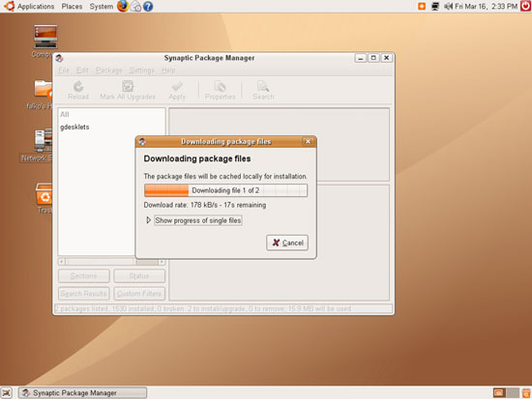The height and width of the screenshot is (399, 532).
Task: Open the System menu
Action: [102, 7]
